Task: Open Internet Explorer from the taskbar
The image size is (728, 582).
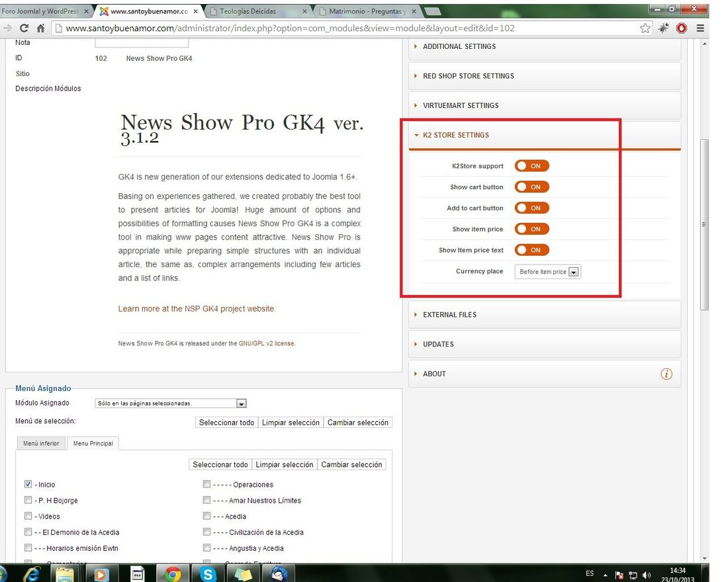Action: pos(32,574)
